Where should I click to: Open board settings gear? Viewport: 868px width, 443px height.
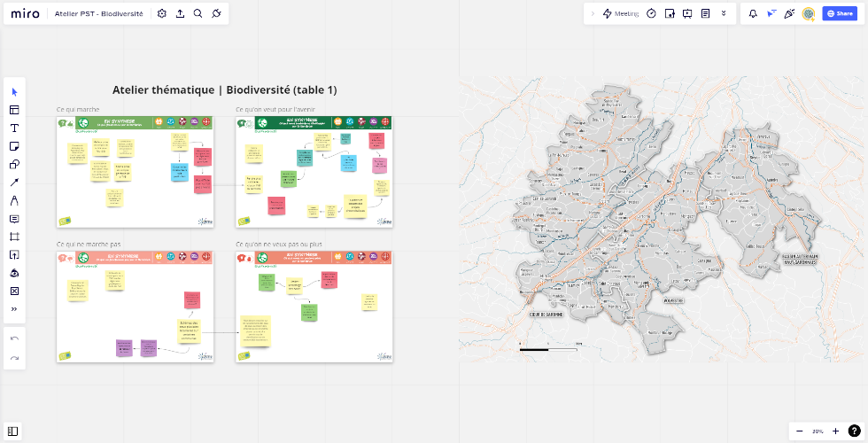tap(161, 14)
